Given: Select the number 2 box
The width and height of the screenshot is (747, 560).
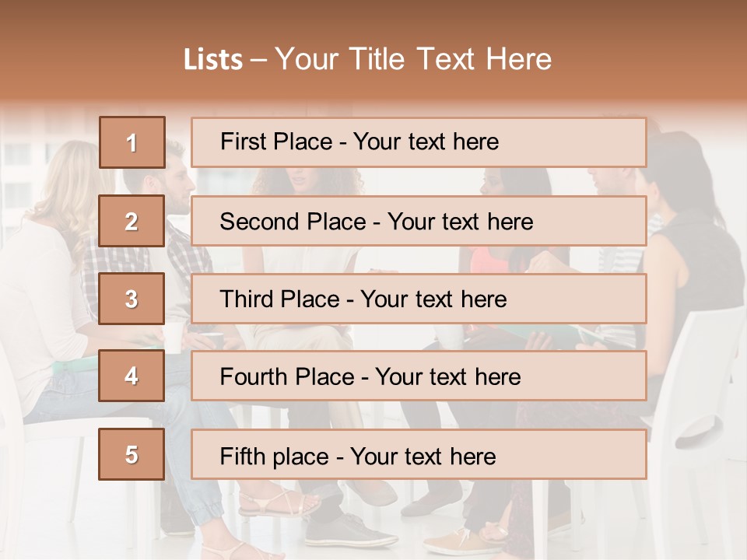Looking at the screenshot, I should (x=132, y=222).
